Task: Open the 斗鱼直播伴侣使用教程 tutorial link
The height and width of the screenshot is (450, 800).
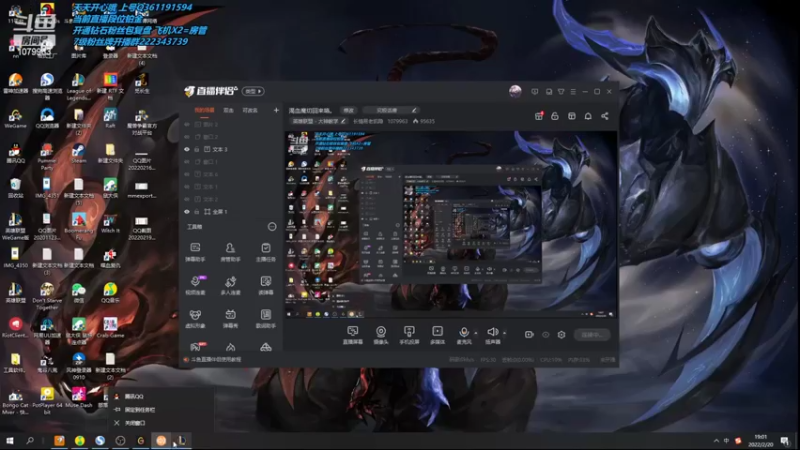Action: [x=216, y=360]
